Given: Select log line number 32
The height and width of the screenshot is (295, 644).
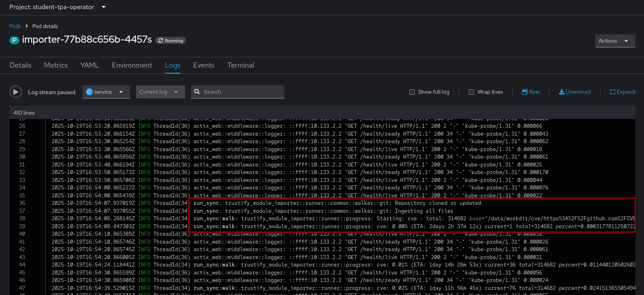Looking at the screenshot, I should pyautogui.click(x=22, y=172).
